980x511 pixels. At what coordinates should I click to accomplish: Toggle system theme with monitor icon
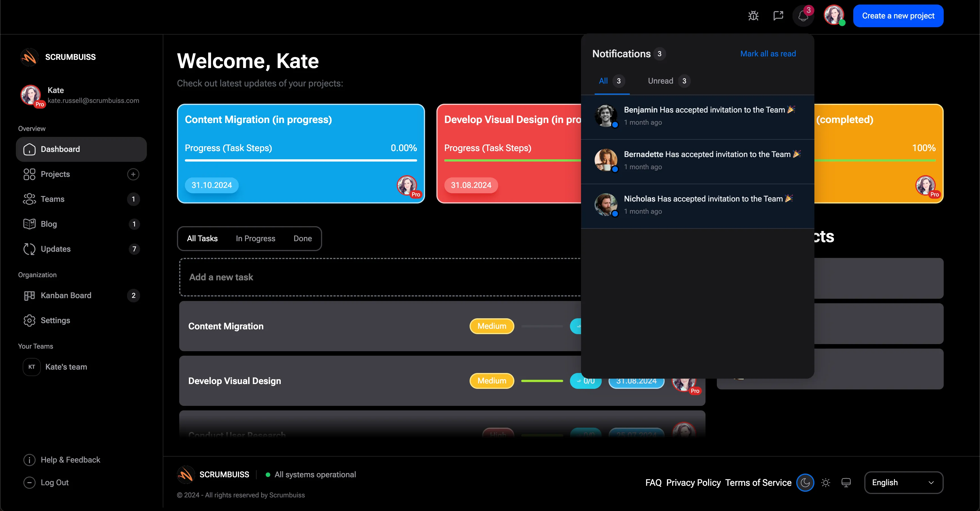[846, 482]
